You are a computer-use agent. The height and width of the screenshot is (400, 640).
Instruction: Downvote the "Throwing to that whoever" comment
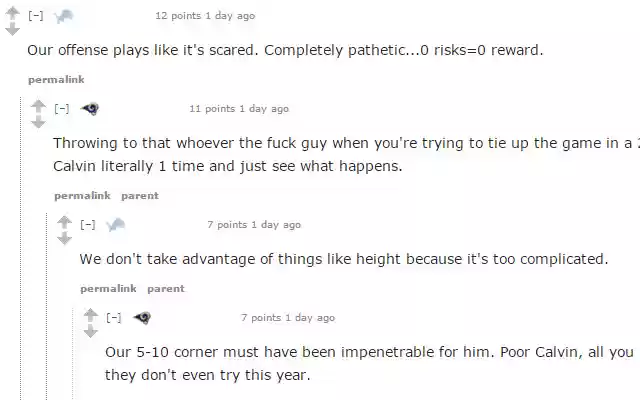click(x=38, y=122)
